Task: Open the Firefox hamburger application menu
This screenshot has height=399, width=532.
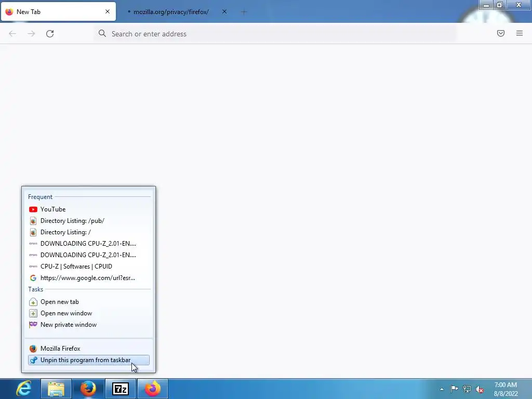Action: [520, 33]
